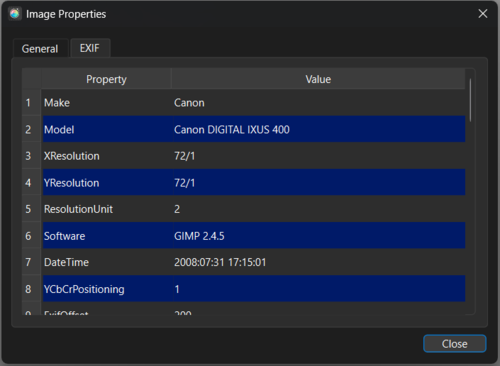
Task: Click row header number 7
Action: (x=32, y=262)
